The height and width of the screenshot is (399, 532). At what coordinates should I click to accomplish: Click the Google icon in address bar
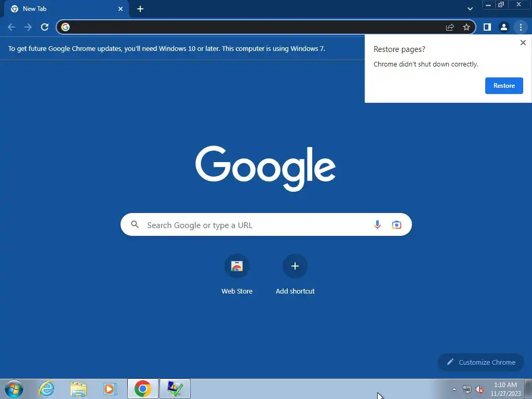click(x=65, y=27)
